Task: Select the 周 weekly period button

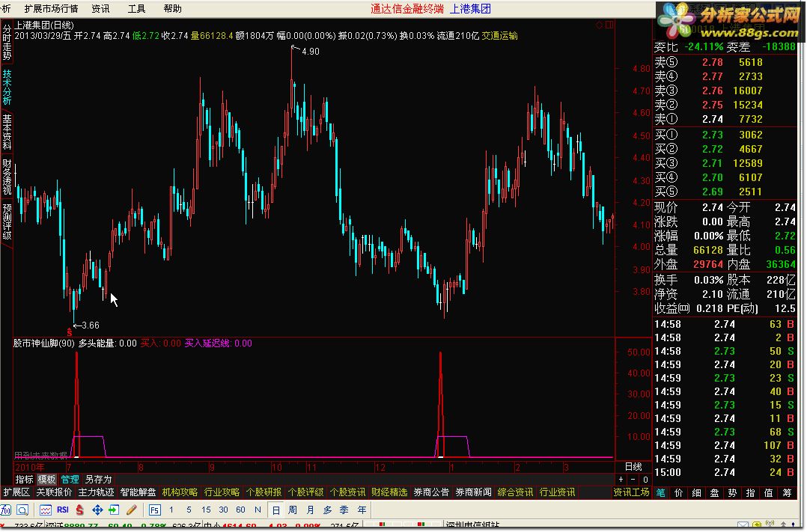Action: [293, 510]
